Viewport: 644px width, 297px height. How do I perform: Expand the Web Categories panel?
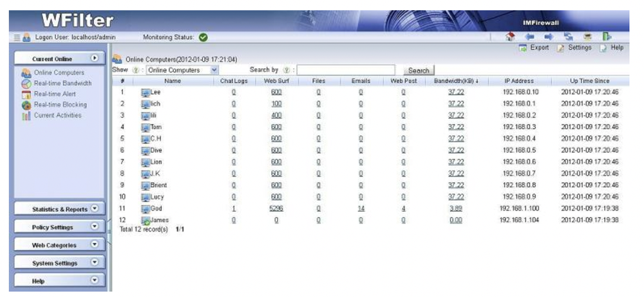(95, 244)
